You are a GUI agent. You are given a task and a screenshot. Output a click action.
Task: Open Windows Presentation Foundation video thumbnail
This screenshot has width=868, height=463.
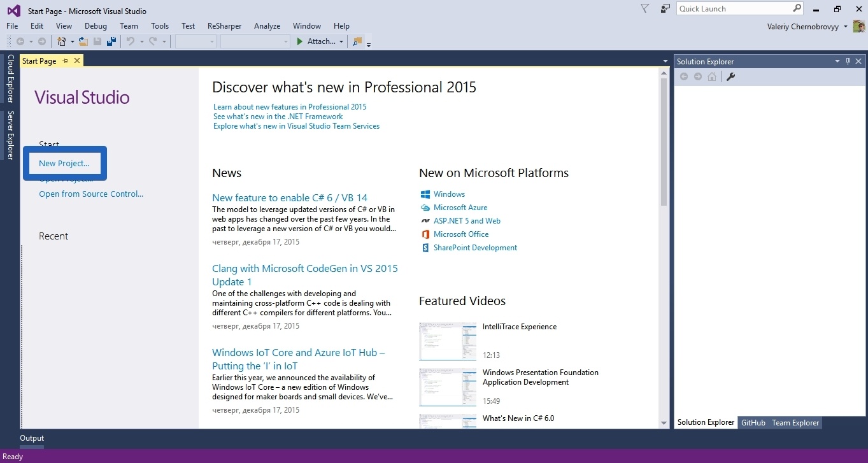pos(448,387)
